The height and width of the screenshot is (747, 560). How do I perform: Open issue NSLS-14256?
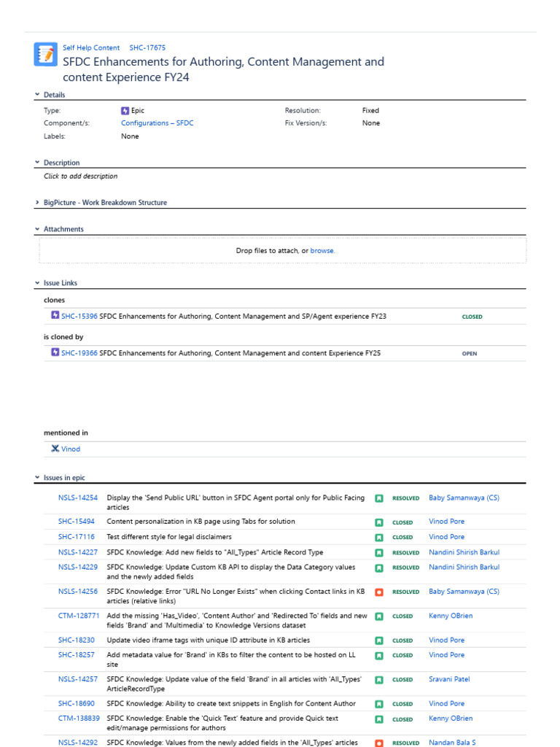click(x=77, y=591)
